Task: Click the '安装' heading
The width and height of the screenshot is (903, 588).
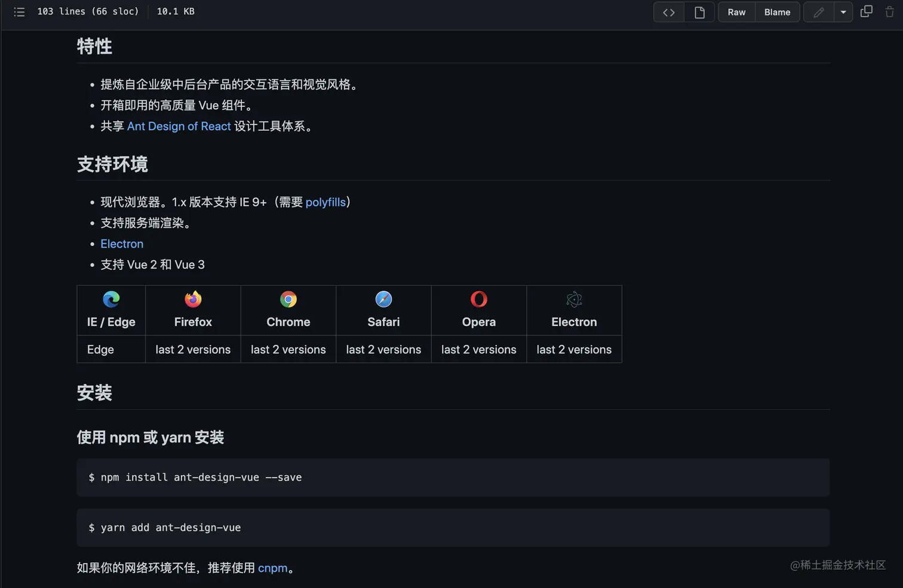Action: (94, 392)
